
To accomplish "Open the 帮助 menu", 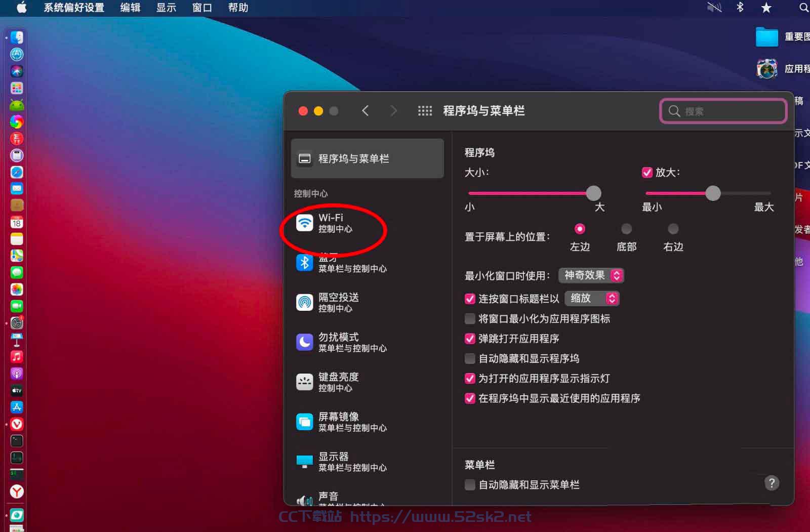I will coord(238,8).
